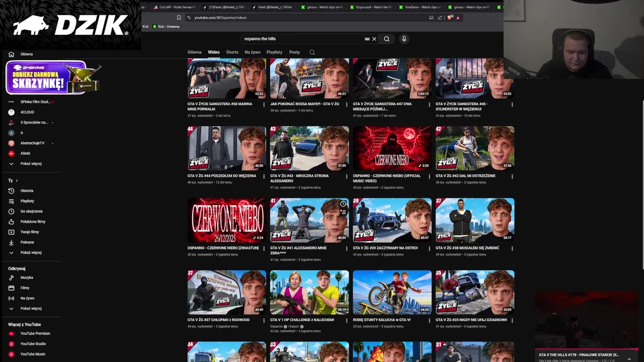
Task: Open the AbstrachujeTV subscription
Action: click(x=31, y=143)
